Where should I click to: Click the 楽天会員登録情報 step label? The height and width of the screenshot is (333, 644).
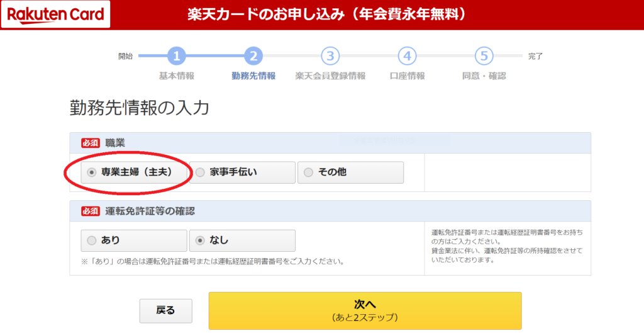coord(330,76)
